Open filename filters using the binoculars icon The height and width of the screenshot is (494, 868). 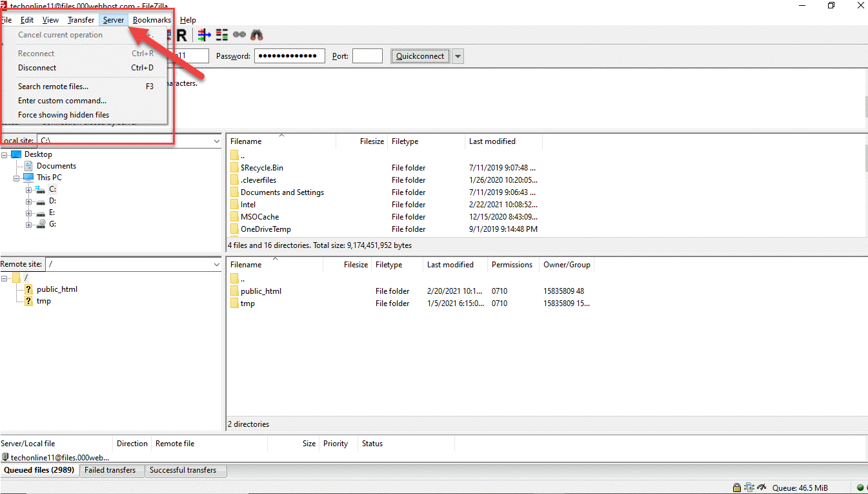256,34
